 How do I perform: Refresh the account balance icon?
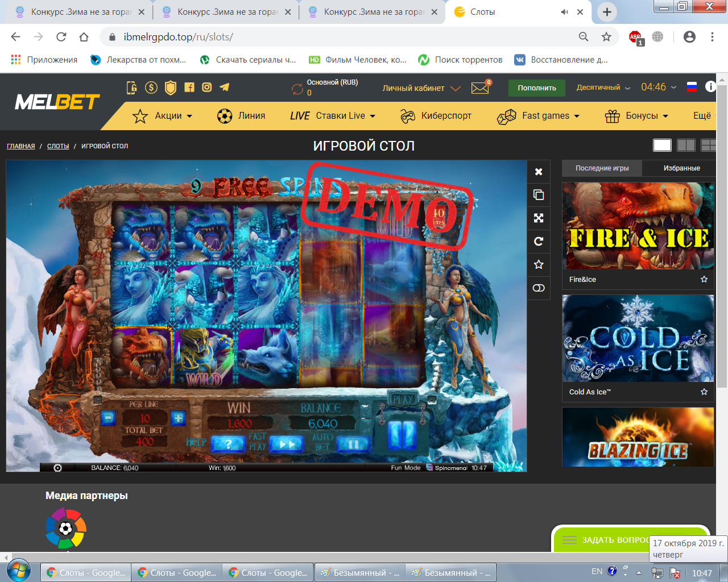(297, 89)
